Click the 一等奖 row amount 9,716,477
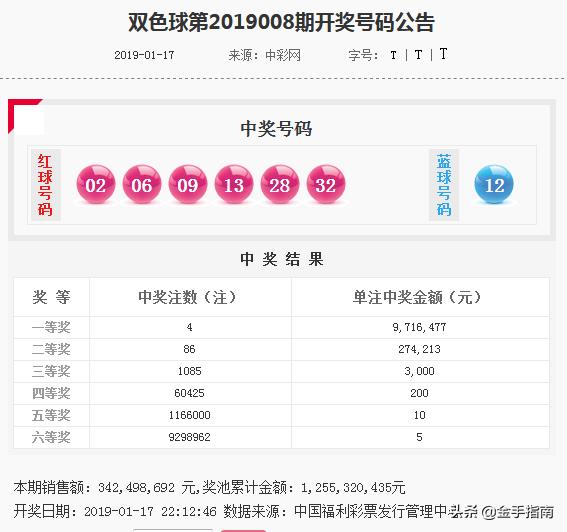The height and width of the screenshot is (532, 567). (419, 327)
